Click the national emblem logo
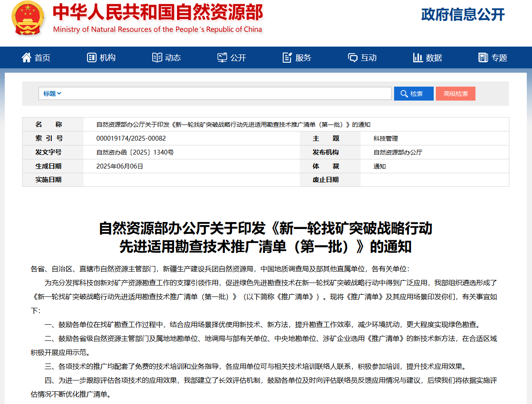 click(x=28, y=18)
